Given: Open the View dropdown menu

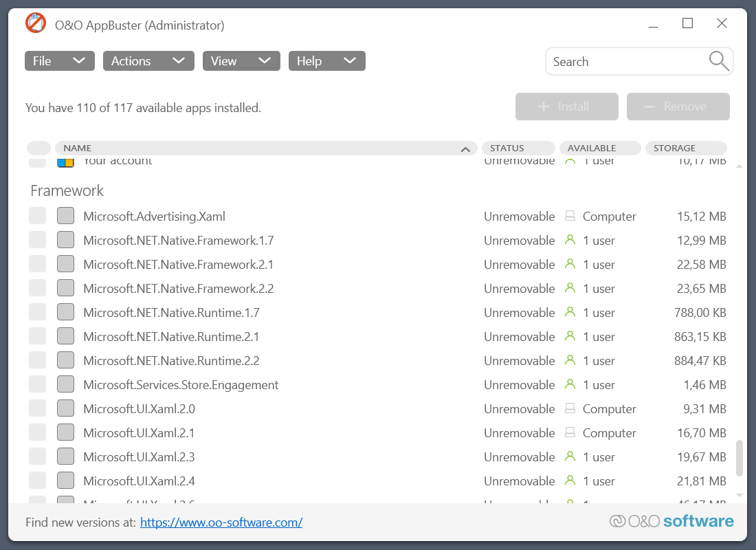Looking at the screenshot, I should point(241,60).
